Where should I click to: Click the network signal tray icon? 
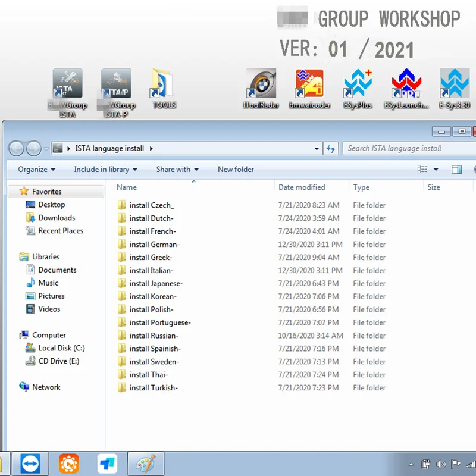coord(471,464)
